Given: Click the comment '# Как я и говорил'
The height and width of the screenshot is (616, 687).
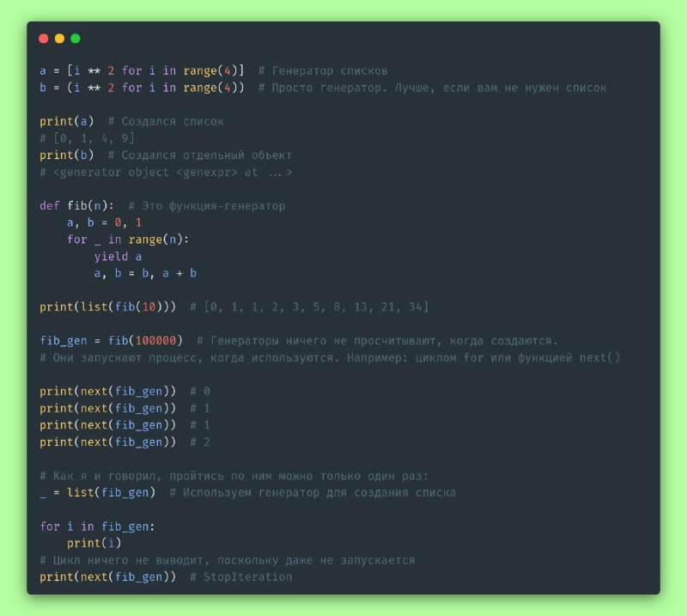Looking at the screenshot, I should [x=234, y=476].
